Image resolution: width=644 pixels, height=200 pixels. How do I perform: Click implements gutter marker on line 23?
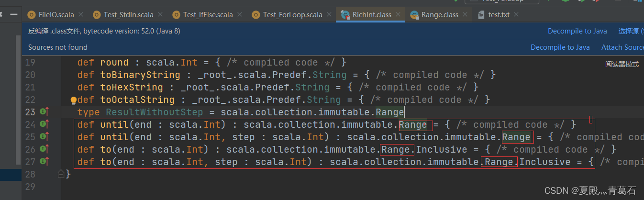(x=44, y=112)
